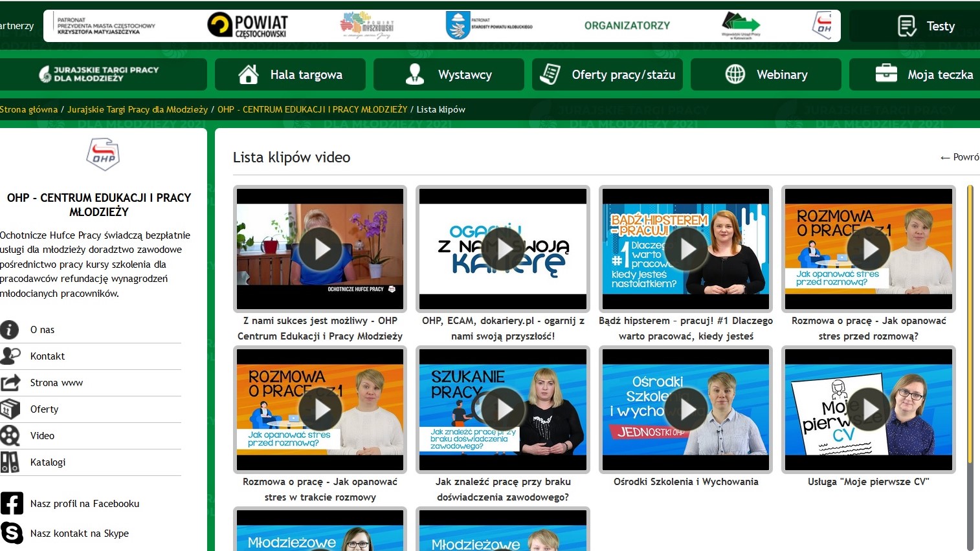The width and height of the screenshot is (980, 551).
Task: Click the contact person icon beside Kontakt
Action: 10,356
